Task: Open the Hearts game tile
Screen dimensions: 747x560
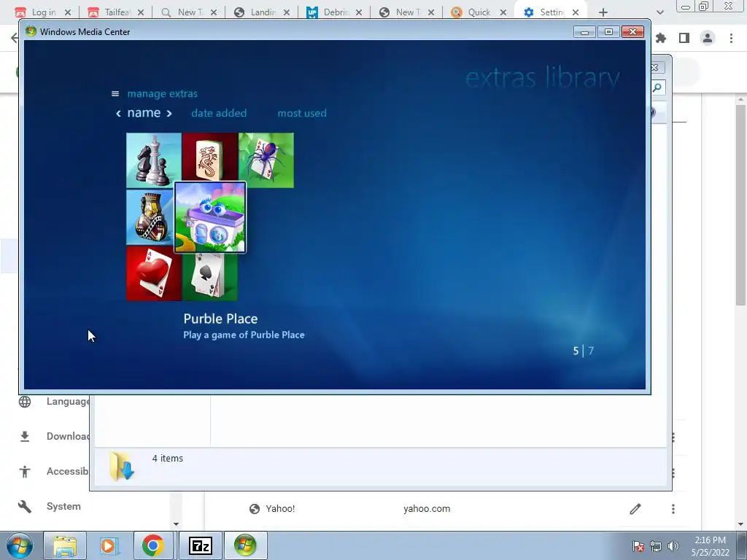Action: coord(153,273)
